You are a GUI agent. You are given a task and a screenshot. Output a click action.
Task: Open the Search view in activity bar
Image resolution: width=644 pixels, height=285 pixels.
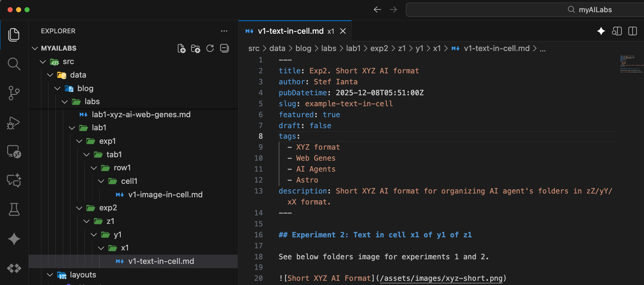pos(14,64)
